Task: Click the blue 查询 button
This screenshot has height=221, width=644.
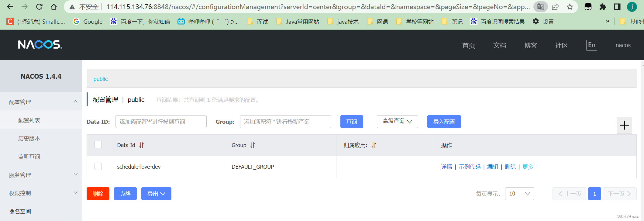Action: point(352,122)
